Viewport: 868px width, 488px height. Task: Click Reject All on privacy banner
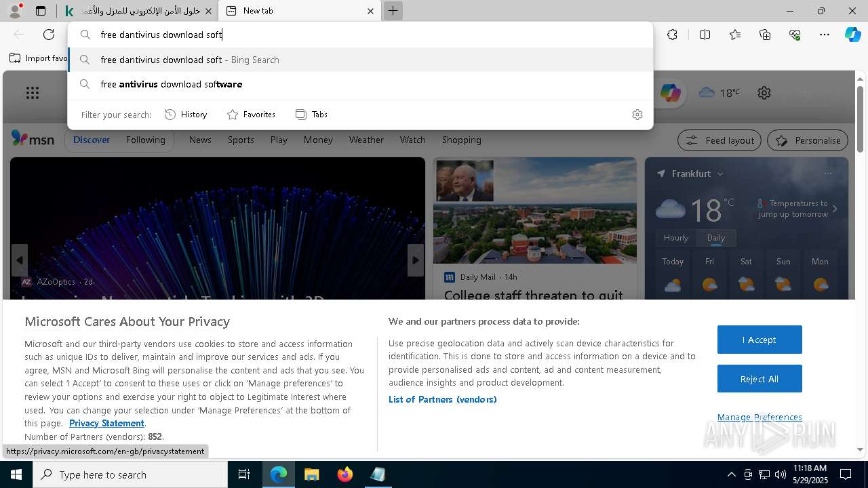(x=759, y=379)
